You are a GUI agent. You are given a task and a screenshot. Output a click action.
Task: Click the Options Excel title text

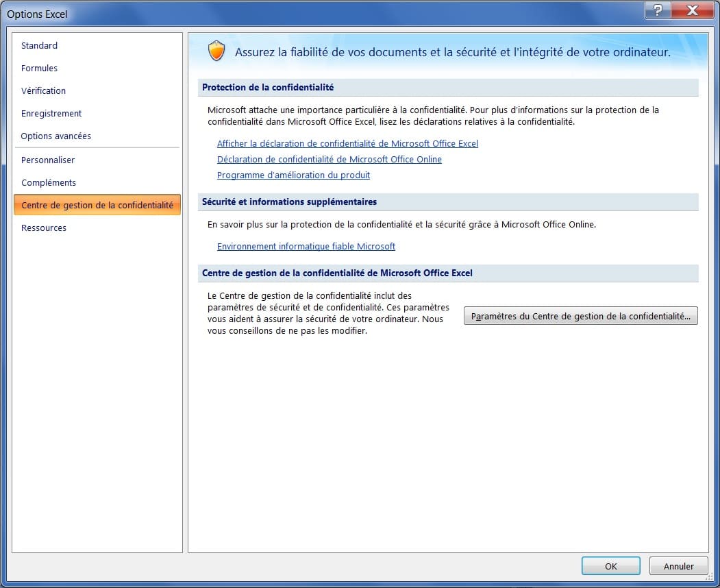37,14
